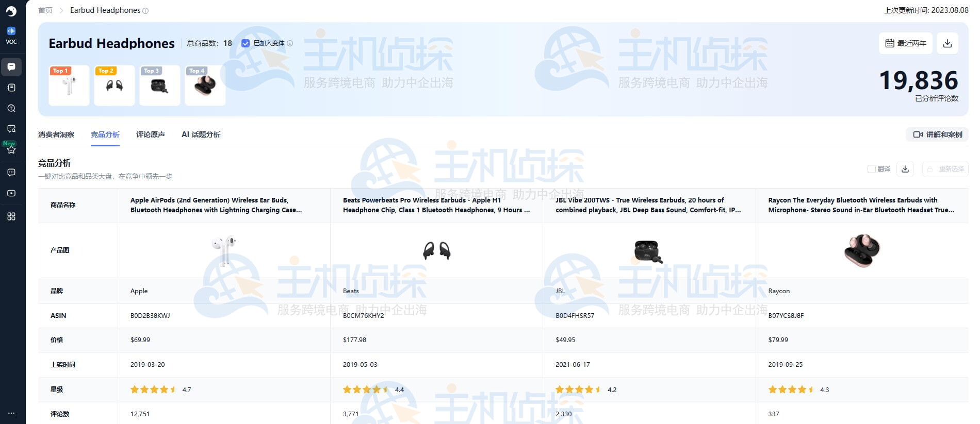Switch to the 评论原声 tab
The image size is (980, 424).
point(150,134)
